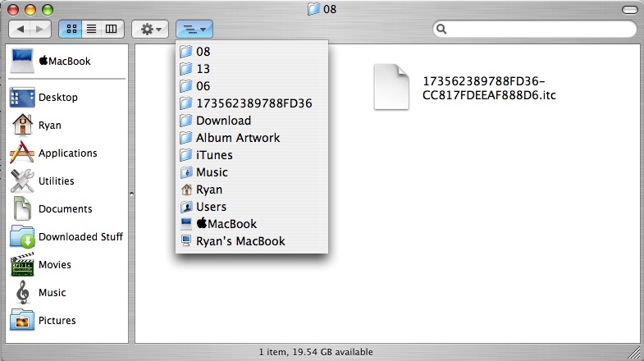Viewport: 644px width, 361px height.
Task: Choose 13 in the path menu
Action: pyautogui.click(x=252, y=69)
